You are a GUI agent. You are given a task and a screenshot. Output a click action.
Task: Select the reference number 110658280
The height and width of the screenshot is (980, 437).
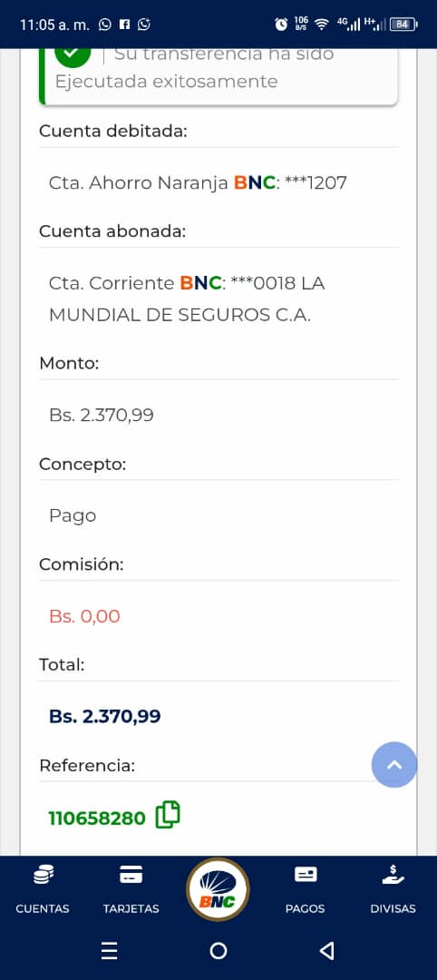(97, 818)
